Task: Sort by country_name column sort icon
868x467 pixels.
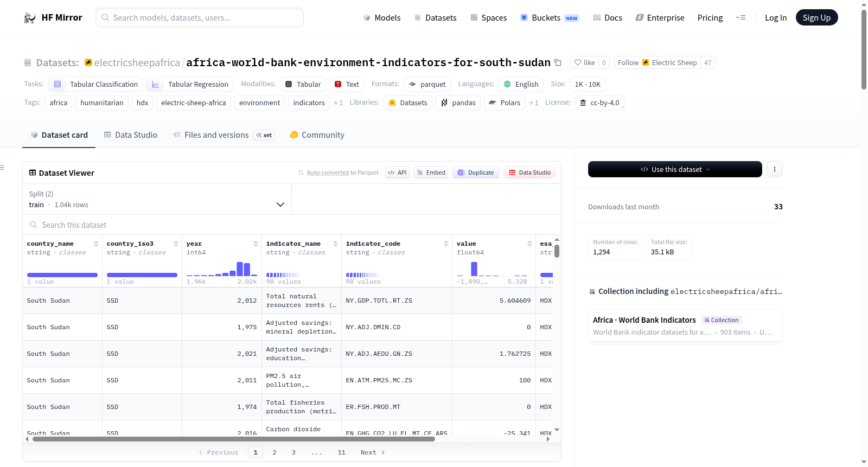Action: pyautogui.click(x=96, y=244)
